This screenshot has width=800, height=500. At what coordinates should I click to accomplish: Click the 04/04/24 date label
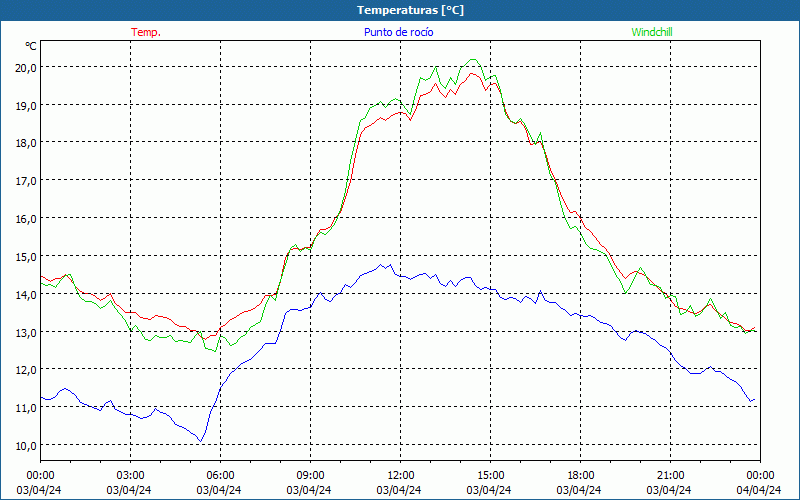point(759,490)
